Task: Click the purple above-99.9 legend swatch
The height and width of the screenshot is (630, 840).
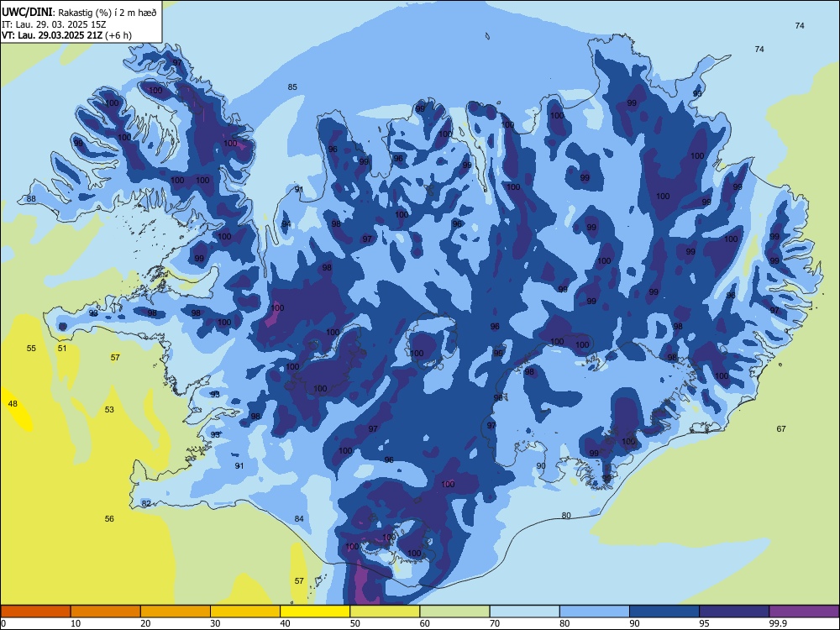Action: (804, 612)
